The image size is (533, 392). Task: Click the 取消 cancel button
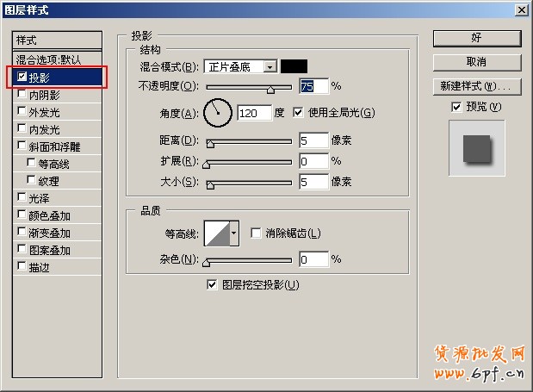tap(476, 62)
